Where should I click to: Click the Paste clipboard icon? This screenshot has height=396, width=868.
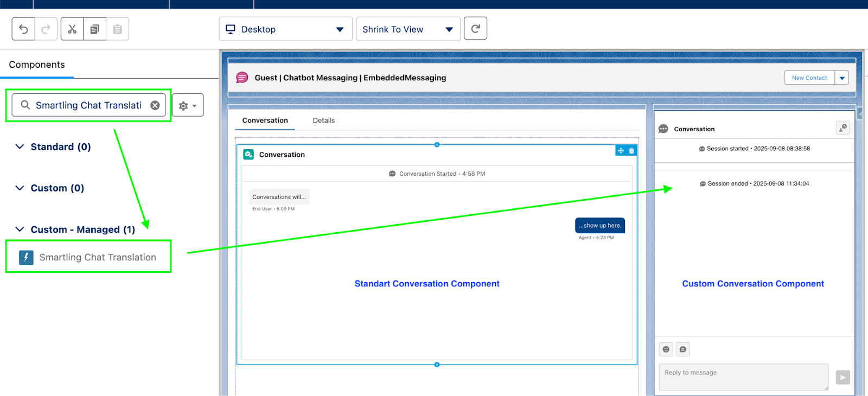(117, 29)
